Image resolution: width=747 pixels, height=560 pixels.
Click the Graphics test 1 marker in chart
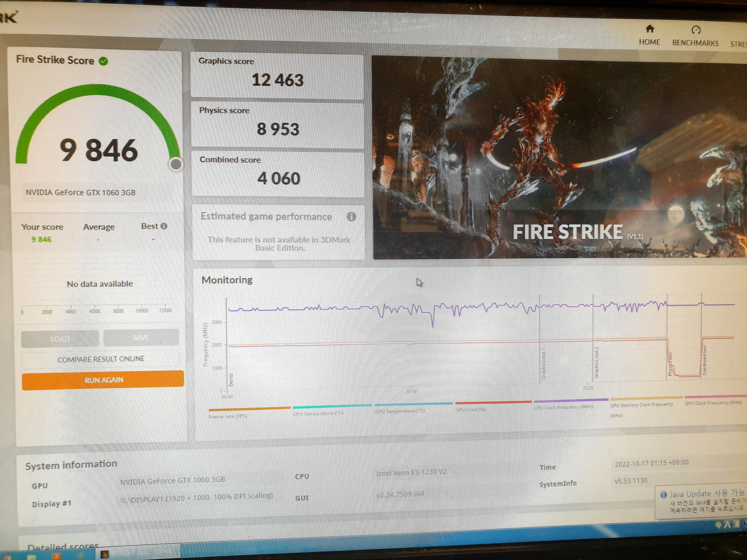click(x=543, y=364)
